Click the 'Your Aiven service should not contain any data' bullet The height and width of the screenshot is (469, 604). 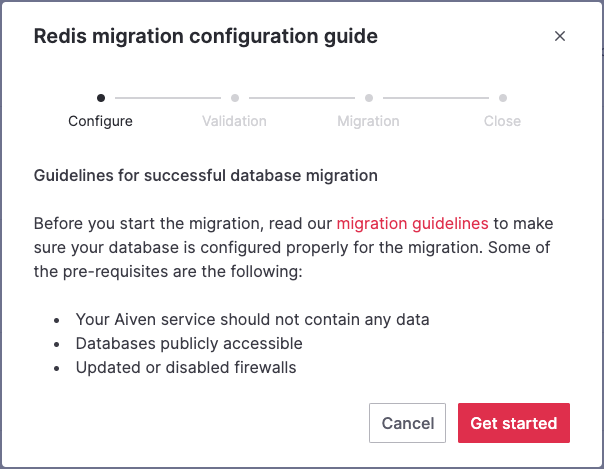(x=252, y=320)
